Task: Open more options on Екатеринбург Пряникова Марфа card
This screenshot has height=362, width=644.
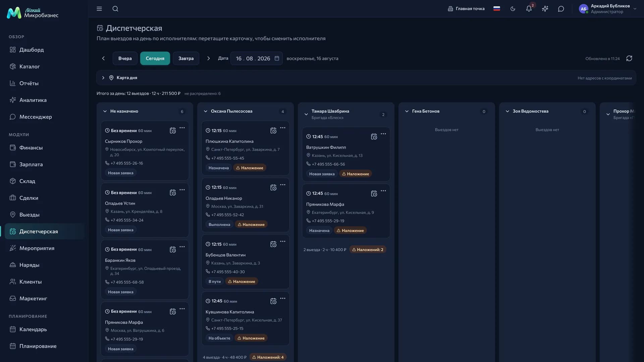Action: (x=383, y=191)
